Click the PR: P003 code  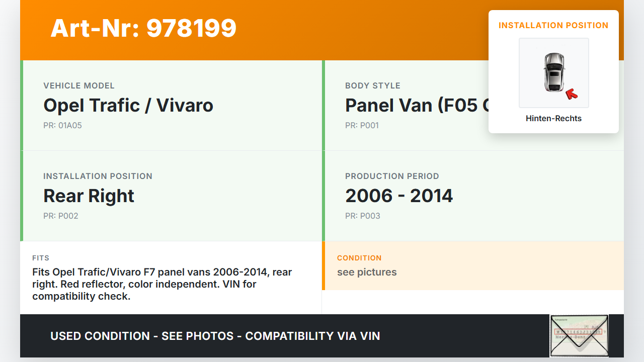pos(363,216)
